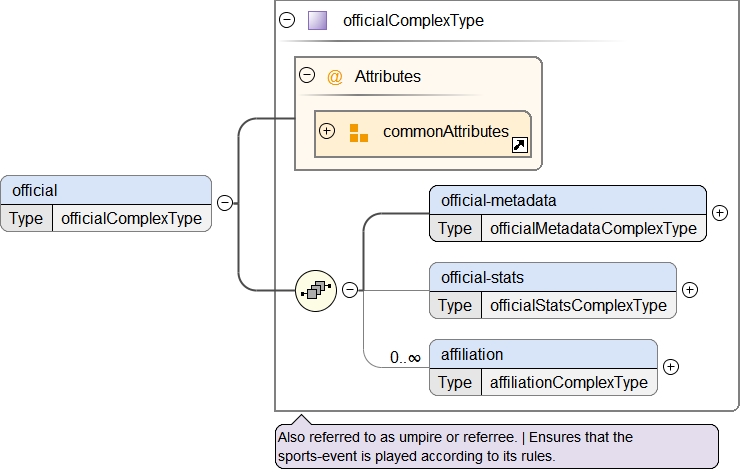
Task: Expand the commonAttributes group
Action: click(327, 132)
